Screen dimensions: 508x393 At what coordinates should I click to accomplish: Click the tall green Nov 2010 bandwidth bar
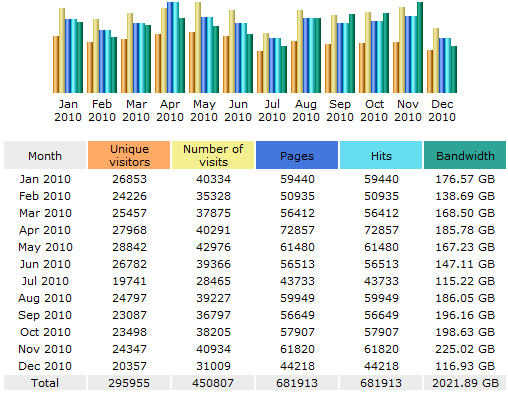(x=420, y=47)
